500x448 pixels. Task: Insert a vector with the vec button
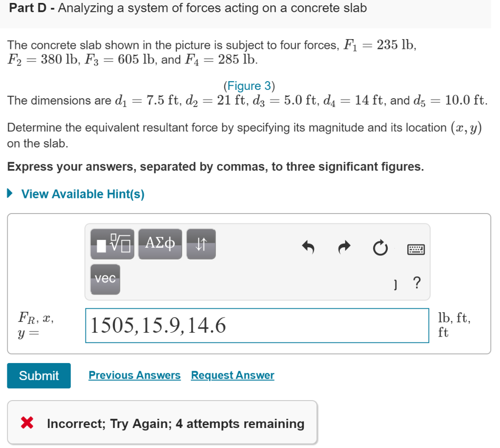pyautogui.click(x=104, y=279)
